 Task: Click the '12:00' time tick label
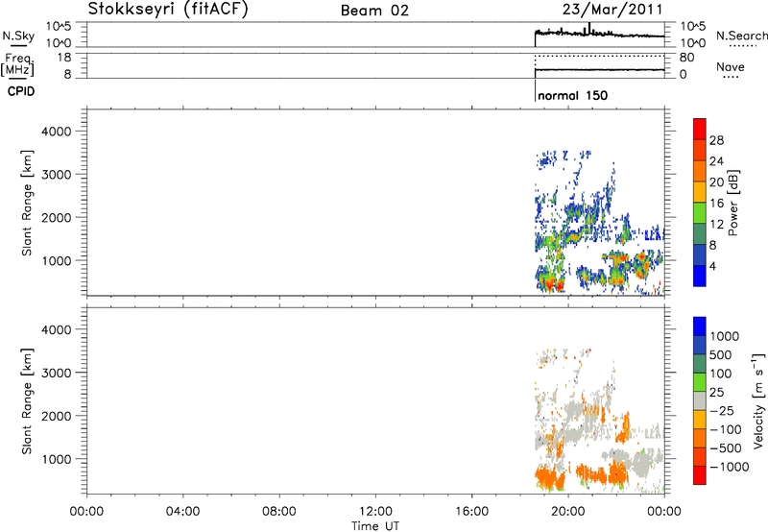pyautogui.click(x=375, y=512)
